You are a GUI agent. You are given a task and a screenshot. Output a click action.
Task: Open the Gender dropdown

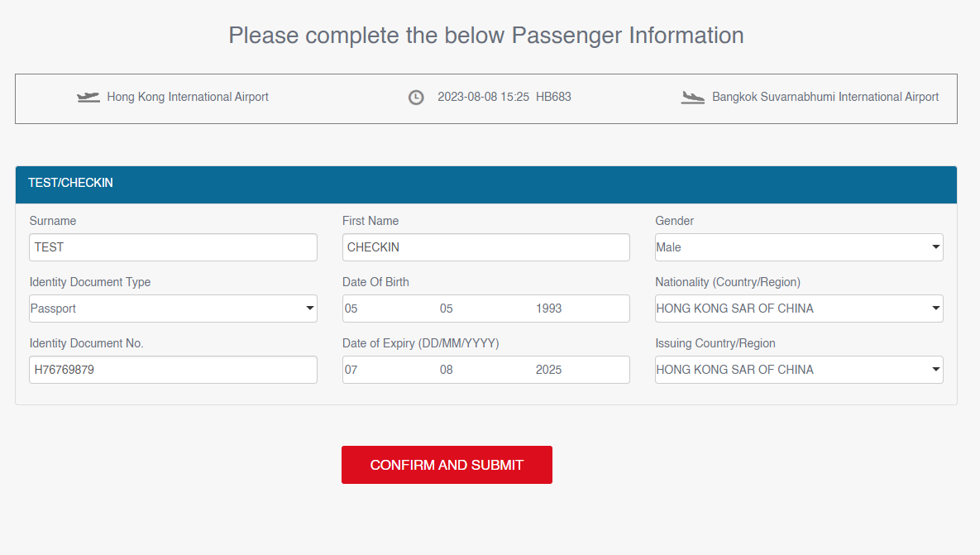point(799,247)
